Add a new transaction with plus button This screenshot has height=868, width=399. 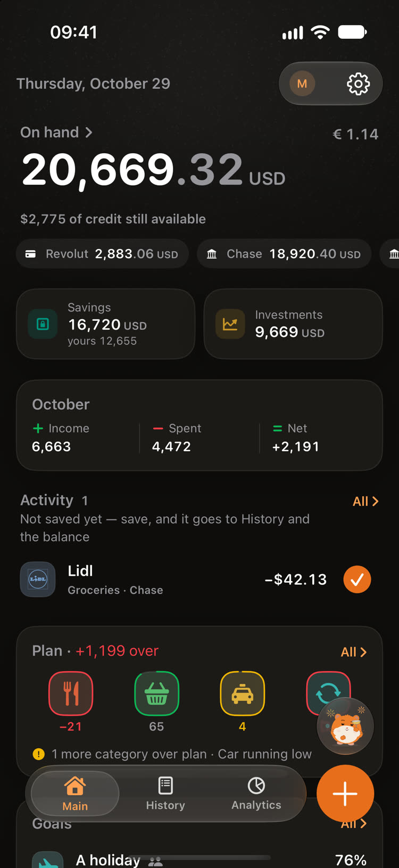pos(345,793)
